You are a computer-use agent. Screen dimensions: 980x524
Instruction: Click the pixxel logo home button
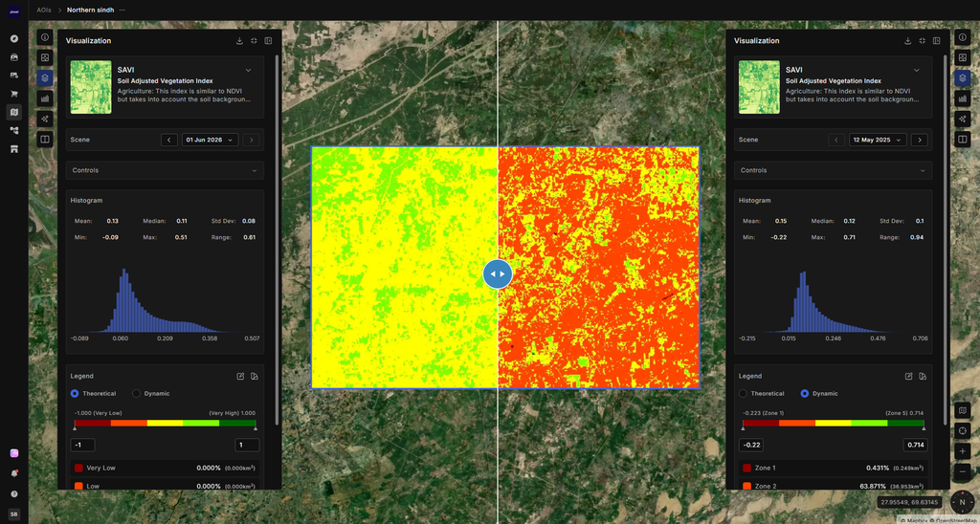click(x=13, y=11)
